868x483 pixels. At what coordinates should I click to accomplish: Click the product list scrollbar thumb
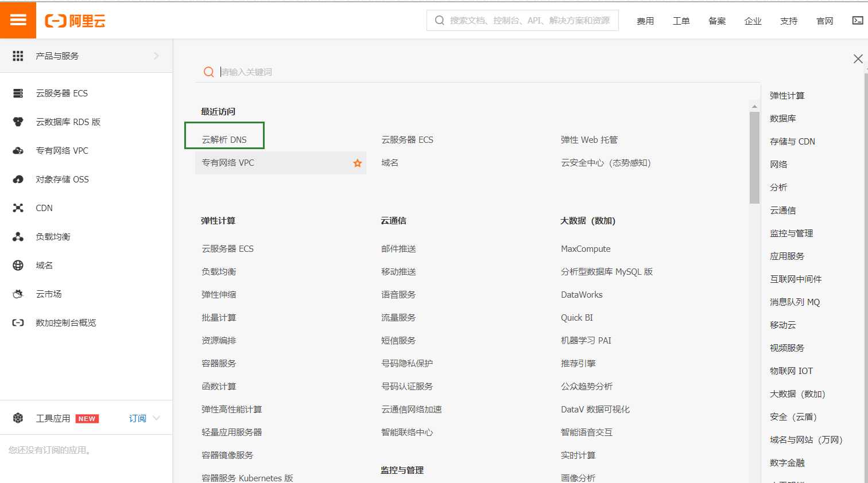(754, 158)
